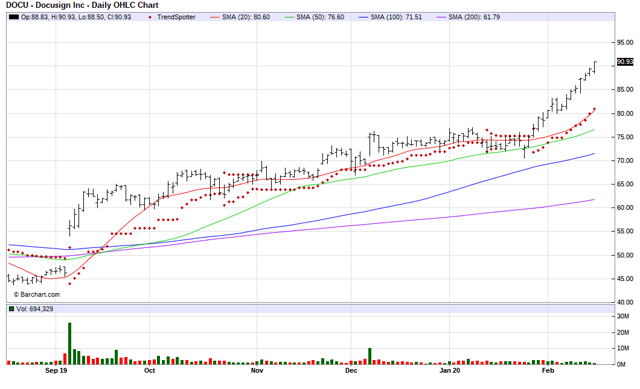Click the SMA (50): 76.60 legend label
This screenshot has width=640, height=389.
[320, 17]
